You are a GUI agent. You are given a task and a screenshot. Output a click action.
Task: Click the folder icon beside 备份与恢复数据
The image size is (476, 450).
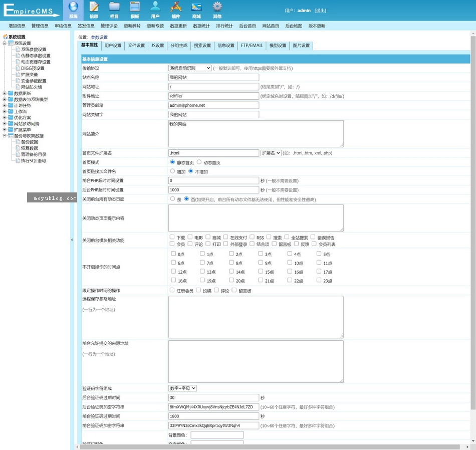coord(11,136)
